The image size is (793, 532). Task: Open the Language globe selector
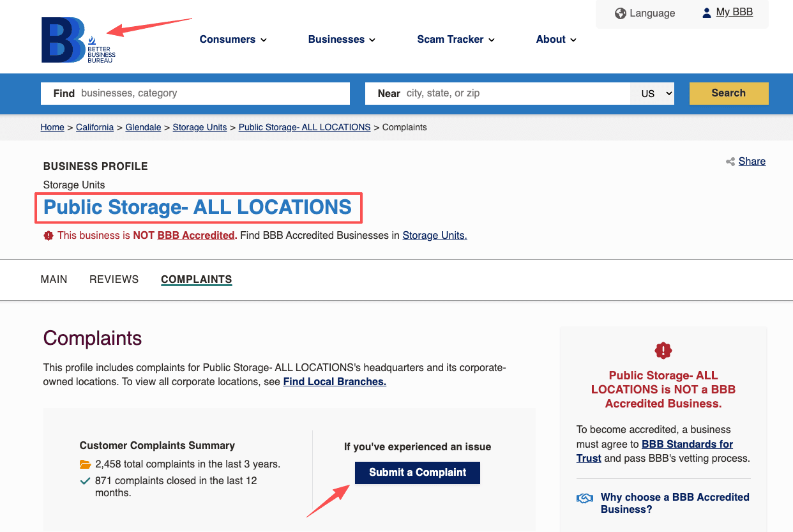pyautogui.click(x=619, y=12)
